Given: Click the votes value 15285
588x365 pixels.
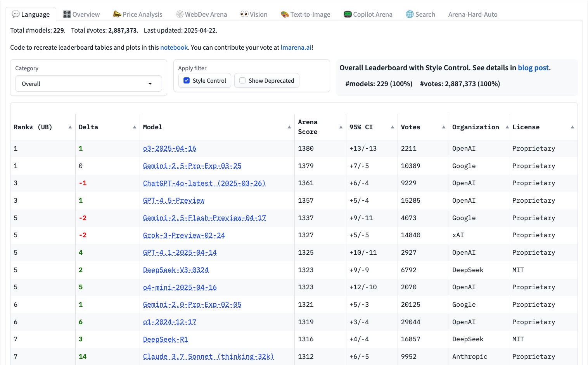Looking at the screenshot, I should (x=411, y=200).
